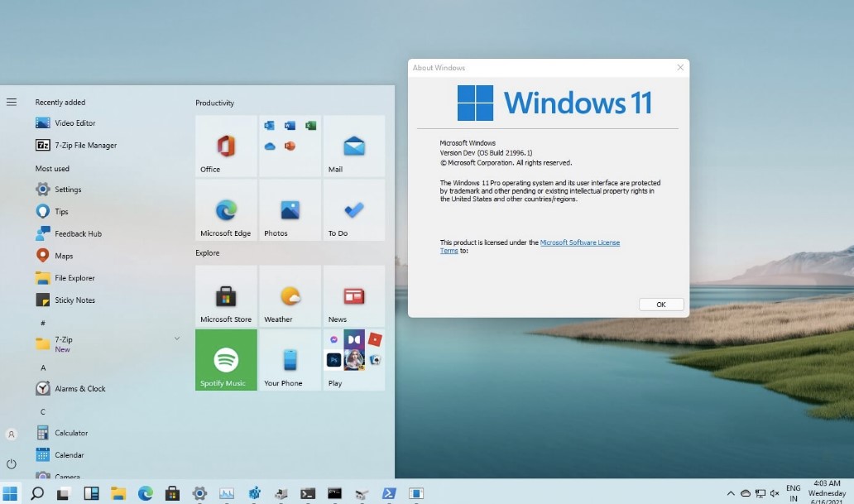Viewport: 854px width, 504px height.
Task: Open the Play folder tile
Action: point(354,360)
